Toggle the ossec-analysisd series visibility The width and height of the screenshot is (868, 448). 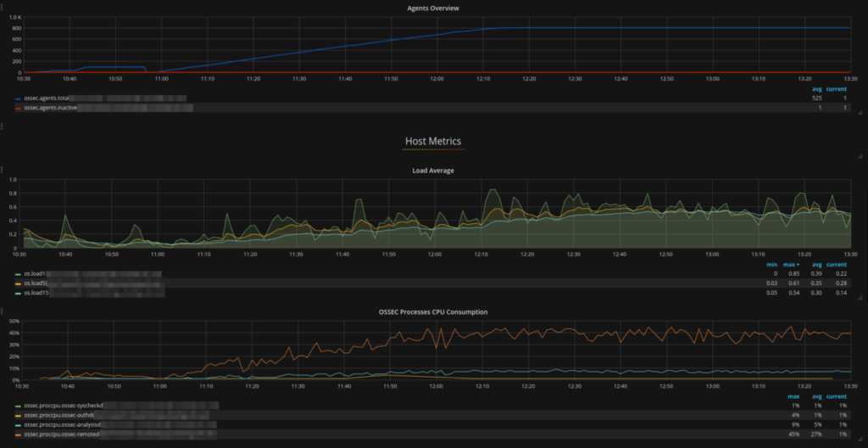[x=62, y=425]
